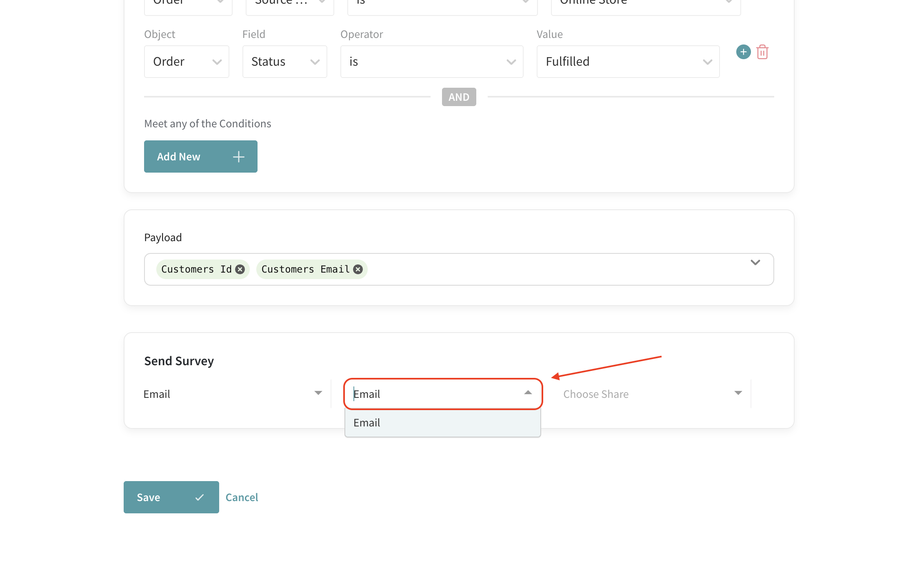
Task: Click the Choose Share dropdown arrow icon
Action: click(x=738, y=393)
